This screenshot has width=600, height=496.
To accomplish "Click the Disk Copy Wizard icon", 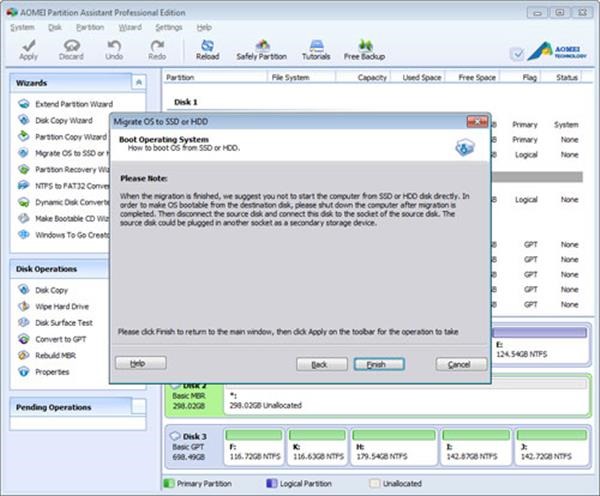I will 24,120.
